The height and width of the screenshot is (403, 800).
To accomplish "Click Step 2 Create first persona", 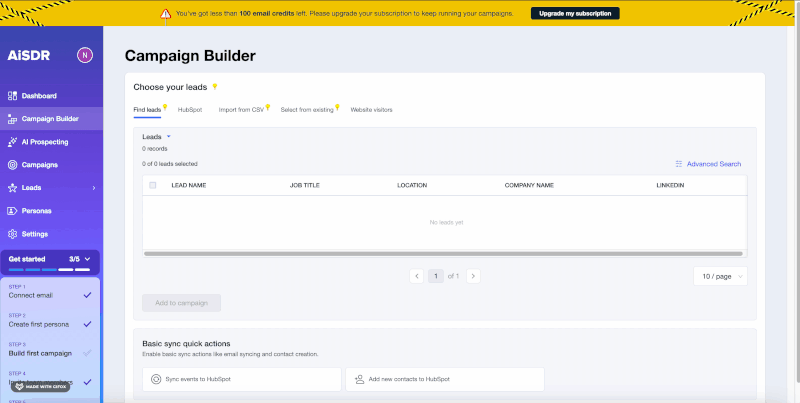I will 50,320.
